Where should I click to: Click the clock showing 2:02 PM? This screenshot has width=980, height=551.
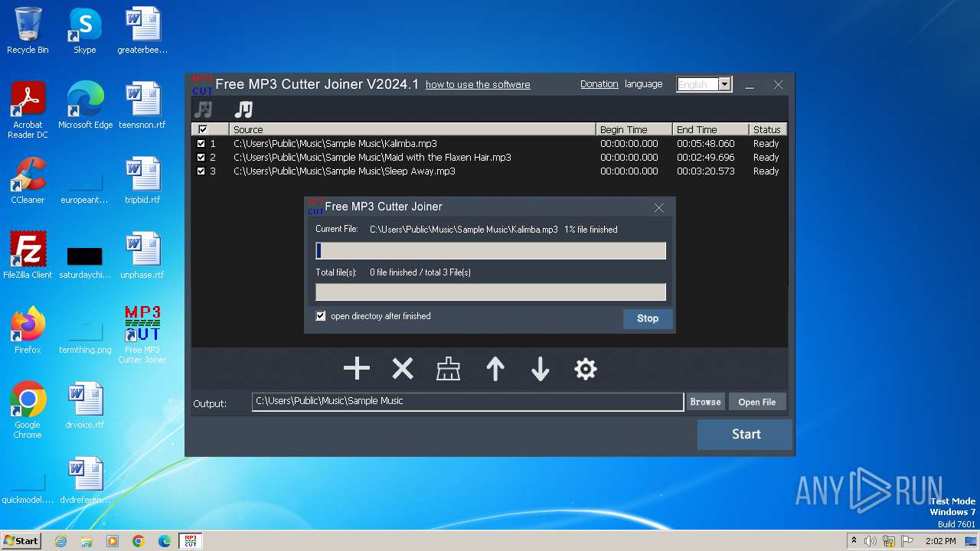tap(940, 541)
